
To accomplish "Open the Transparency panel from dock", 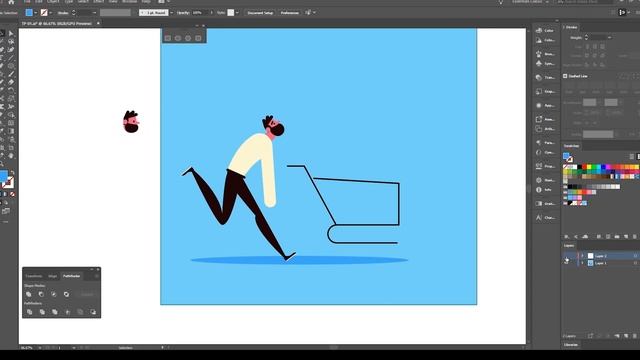I will (x=545, y=78).
